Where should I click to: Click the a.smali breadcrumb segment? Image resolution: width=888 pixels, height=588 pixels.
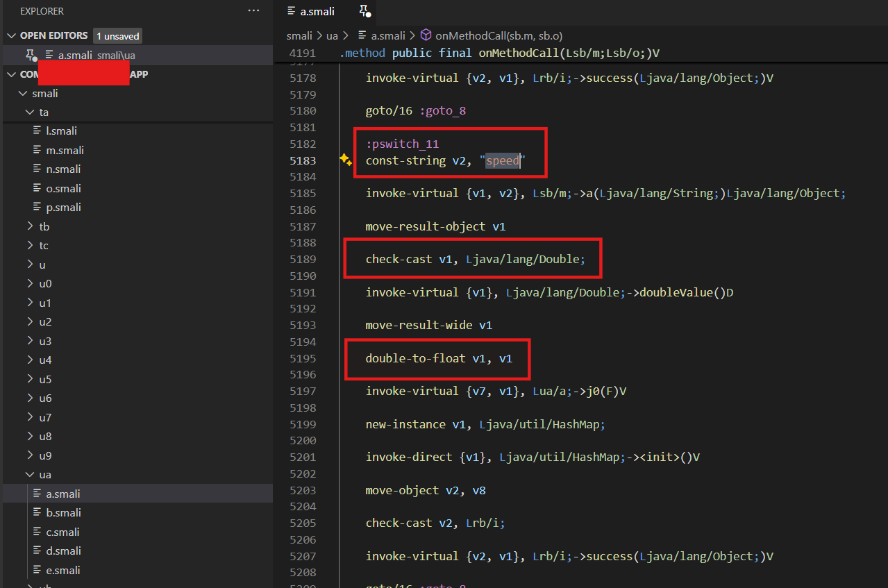click(x=389, y=35)
